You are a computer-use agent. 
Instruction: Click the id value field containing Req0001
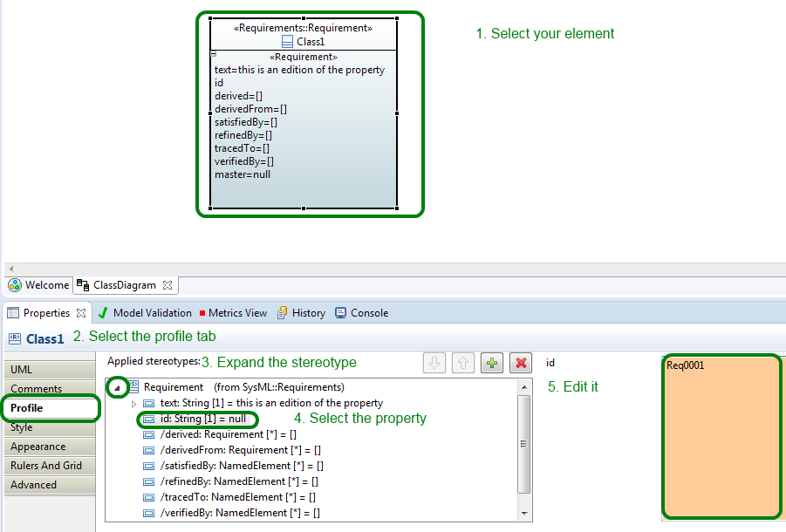click(721, 437)
